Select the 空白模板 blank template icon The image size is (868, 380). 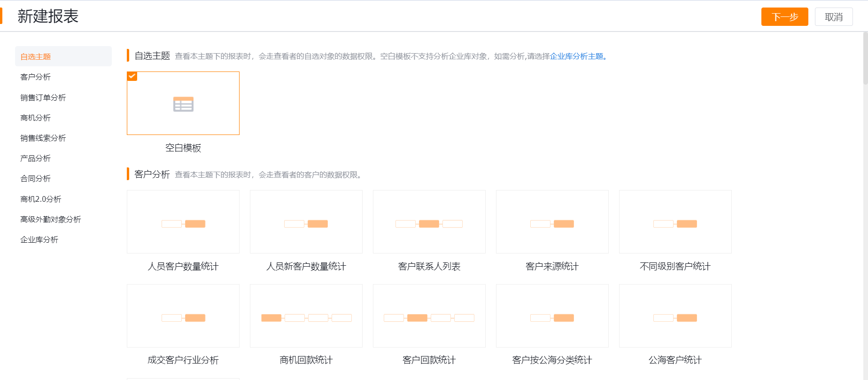(183, 104)
